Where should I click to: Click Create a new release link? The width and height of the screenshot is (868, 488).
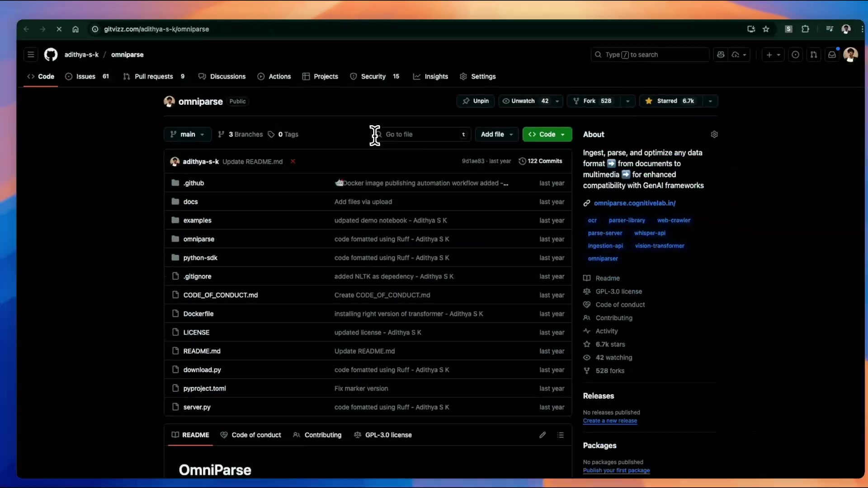pos(610,421)
